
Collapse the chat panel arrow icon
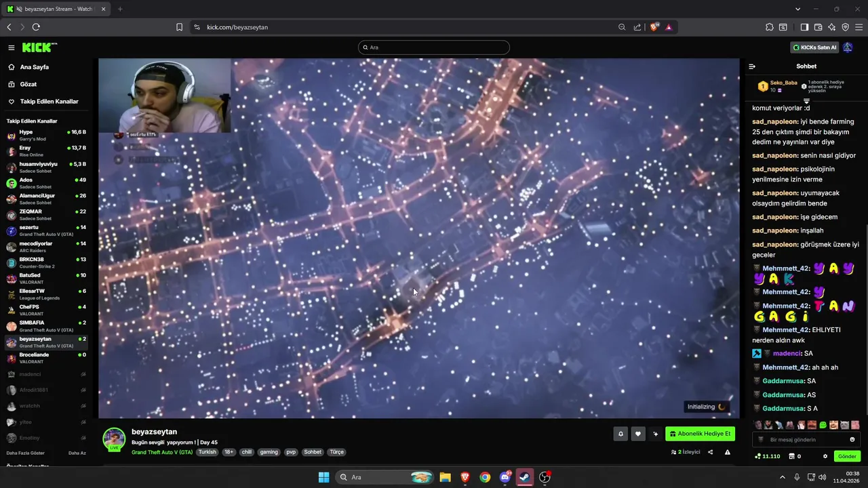pyautogui.click(x=752, y=66)
